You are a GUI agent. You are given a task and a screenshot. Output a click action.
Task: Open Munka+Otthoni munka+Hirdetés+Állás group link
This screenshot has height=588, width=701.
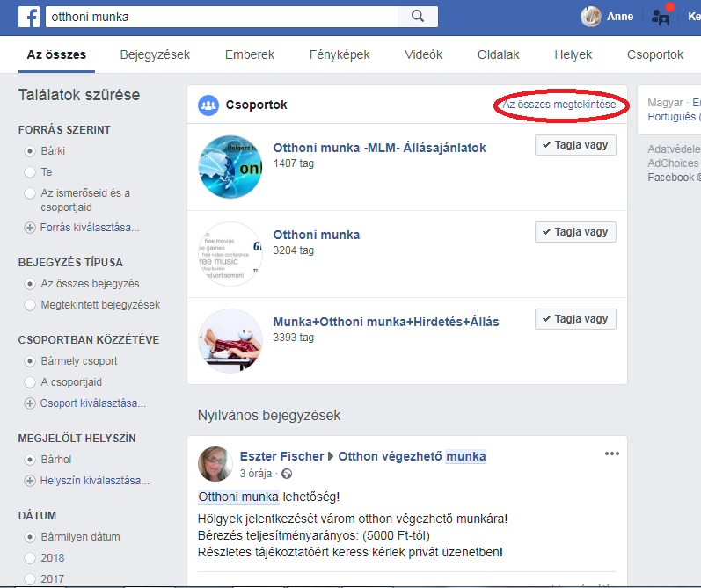(x=386, y=322)
